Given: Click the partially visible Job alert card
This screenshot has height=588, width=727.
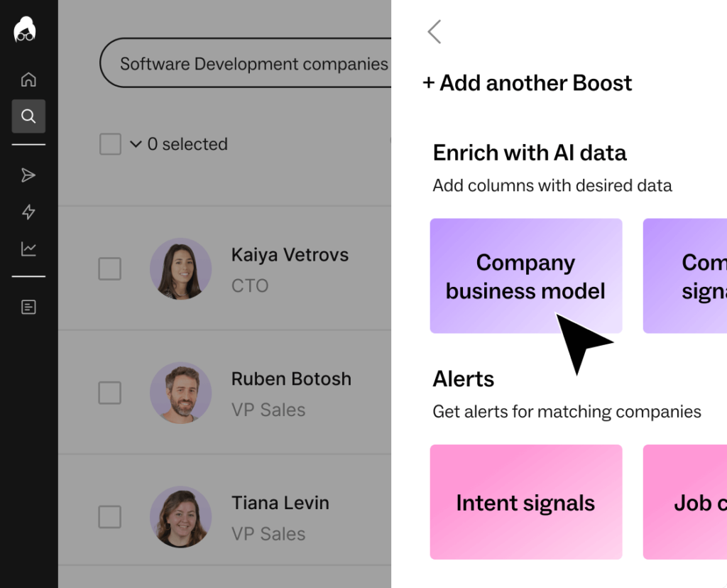Looking at the screenshot, I should [685, 502].
